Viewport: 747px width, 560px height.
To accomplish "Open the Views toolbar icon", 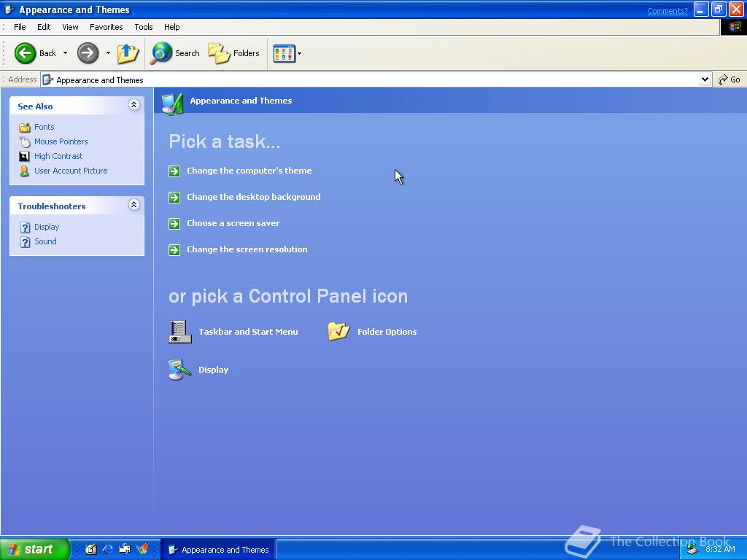I will tap(285, 53).
